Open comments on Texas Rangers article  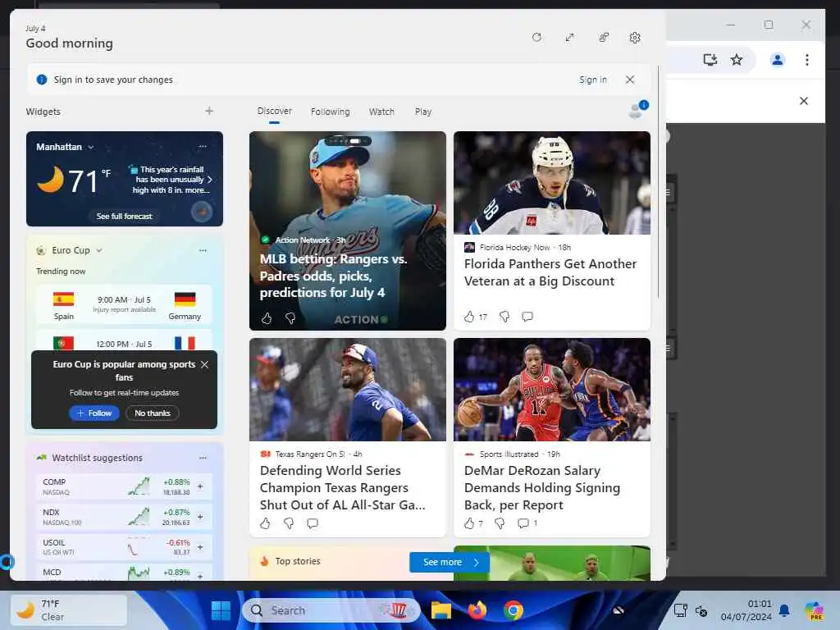point(313,523)
